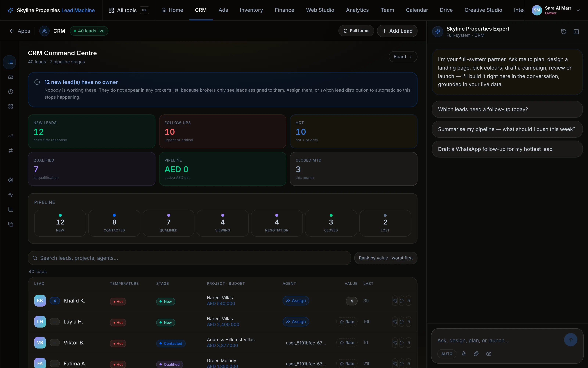
Task: Open Viktor B. lead via arrow icon
Action: tap(408, 342)
